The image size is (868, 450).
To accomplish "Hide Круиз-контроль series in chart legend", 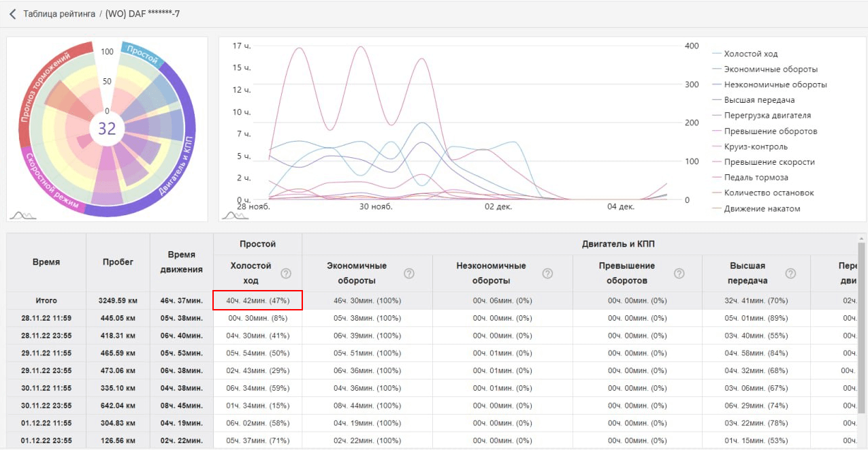I will 756,146.
